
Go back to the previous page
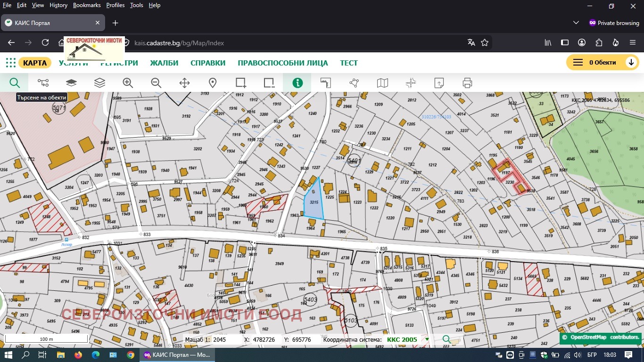point(12,42)
